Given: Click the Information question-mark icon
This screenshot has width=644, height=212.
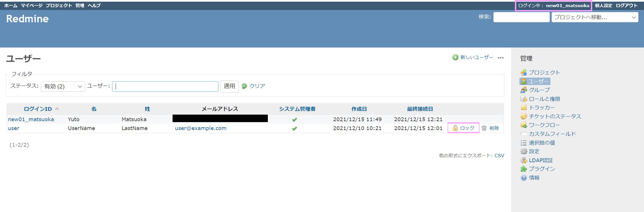Looking at the screenshot, I should [524, 178].
